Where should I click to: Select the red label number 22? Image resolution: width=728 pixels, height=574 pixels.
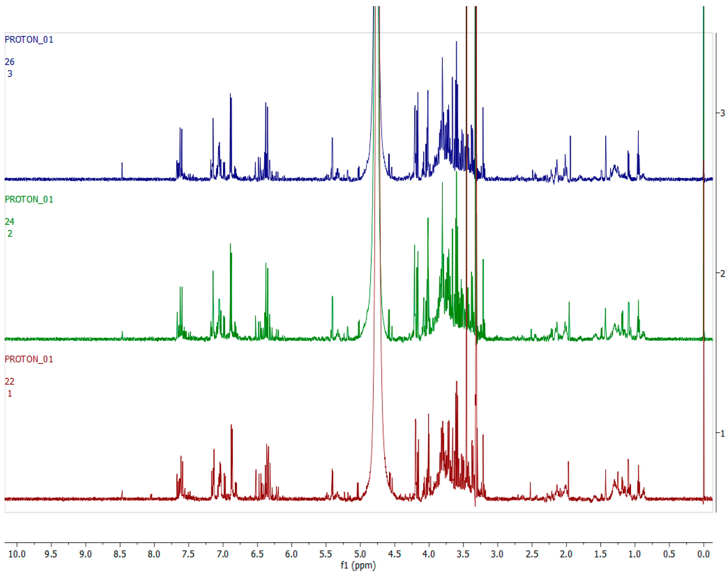[9, 381]
